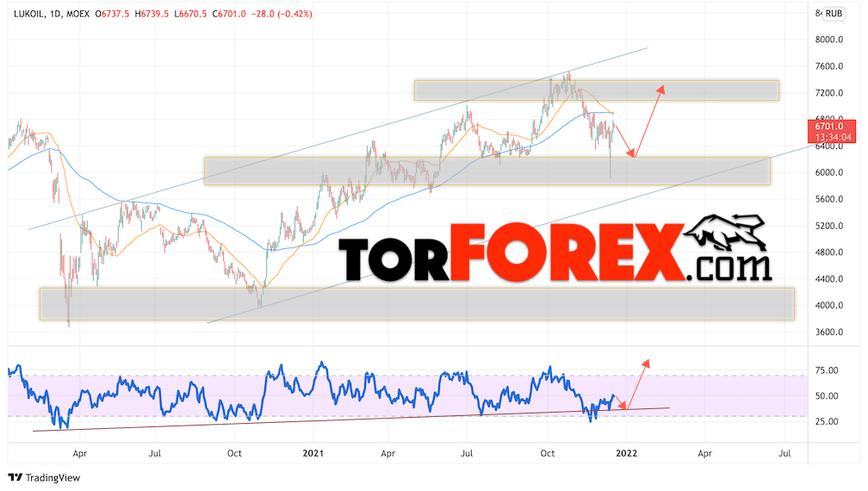Click the 4000.0 price axis label

tap(828, 306)
